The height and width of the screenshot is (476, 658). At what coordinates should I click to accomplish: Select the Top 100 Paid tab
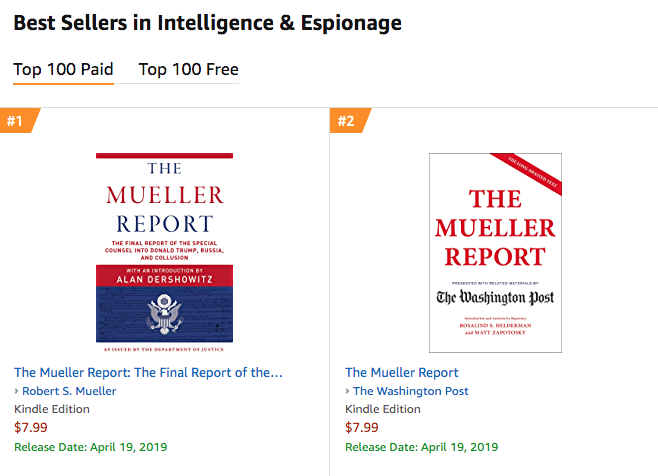click(63, 69)
